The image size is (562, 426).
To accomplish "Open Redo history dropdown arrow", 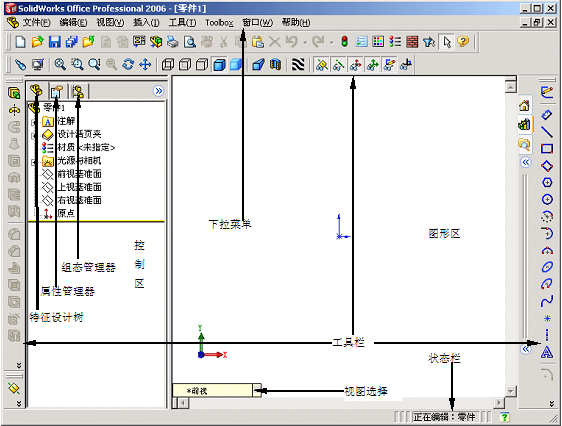I will coord(332,43).
